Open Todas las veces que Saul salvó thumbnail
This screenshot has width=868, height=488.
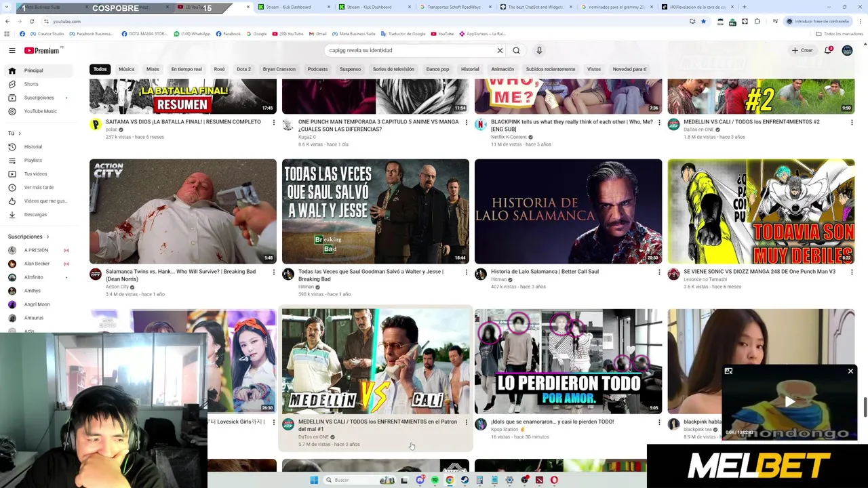click(x=376, y=211)
